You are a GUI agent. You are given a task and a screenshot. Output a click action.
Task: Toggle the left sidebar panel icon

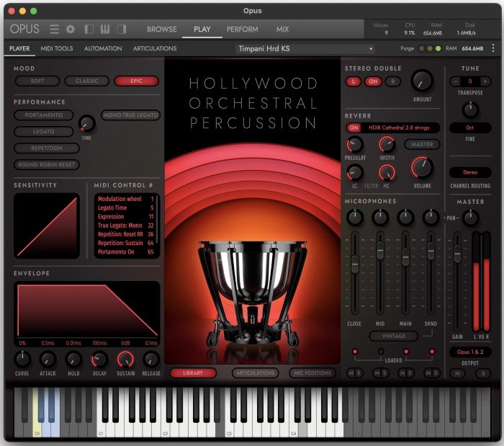(89, 30)
